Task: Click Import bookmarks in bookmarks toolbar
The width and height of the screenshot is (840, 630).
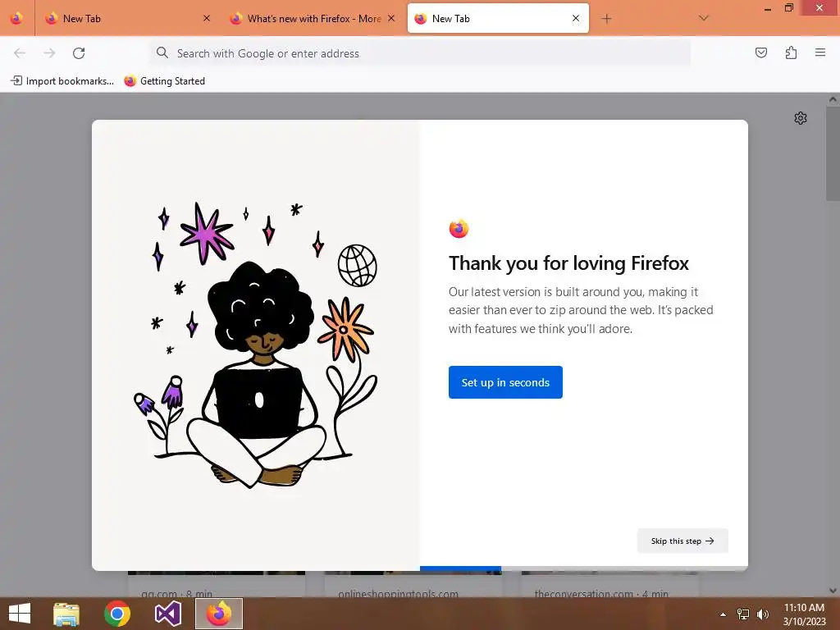Action: (62, 81)
